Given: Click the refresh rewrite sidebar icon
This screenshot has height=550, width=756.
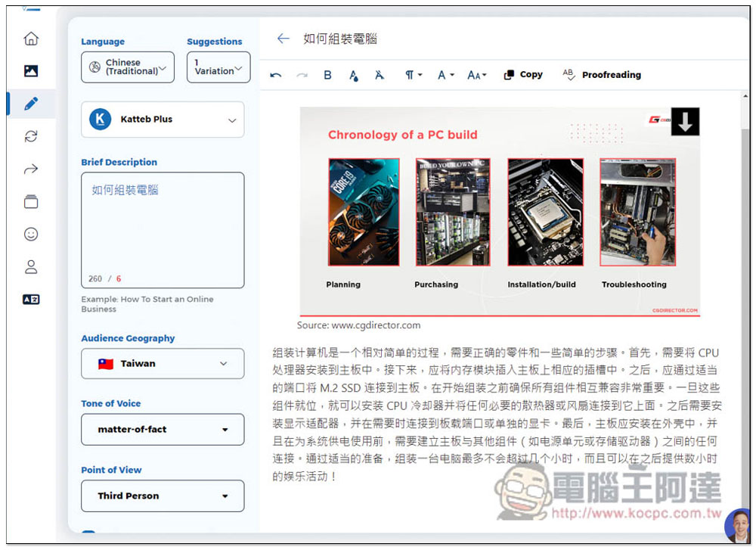Looking at the screenshot, I should click(x=31, y=137).
